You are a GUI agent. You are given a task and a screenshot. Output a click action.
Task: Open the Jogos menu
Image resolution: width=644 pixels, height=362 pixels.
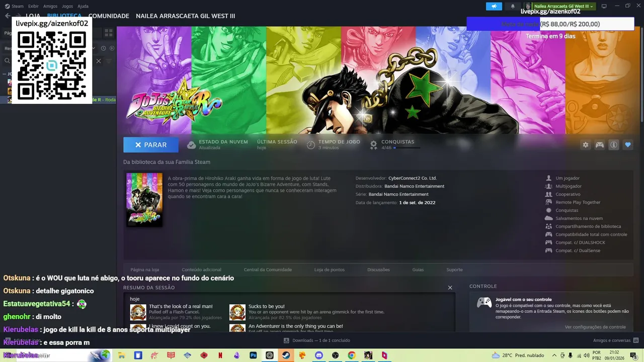click(x=67, y=6)
